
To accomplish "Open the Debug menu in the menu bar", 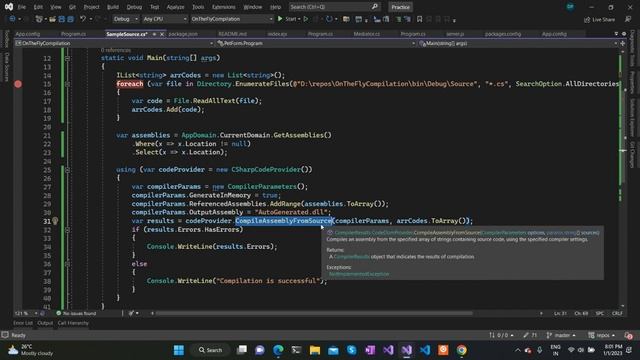I will pos(134,7).
